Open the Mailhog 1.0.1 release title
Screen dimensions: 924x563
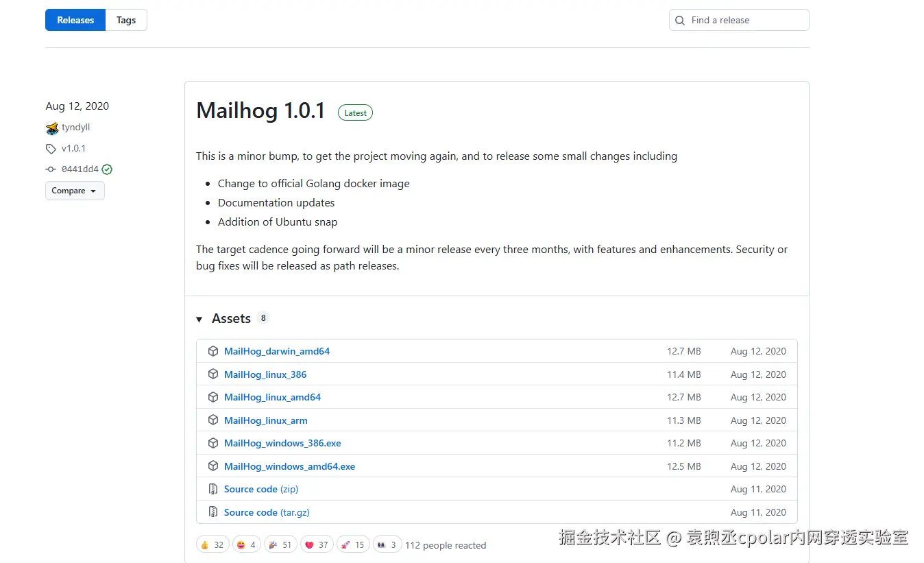(x=260, y=111)
